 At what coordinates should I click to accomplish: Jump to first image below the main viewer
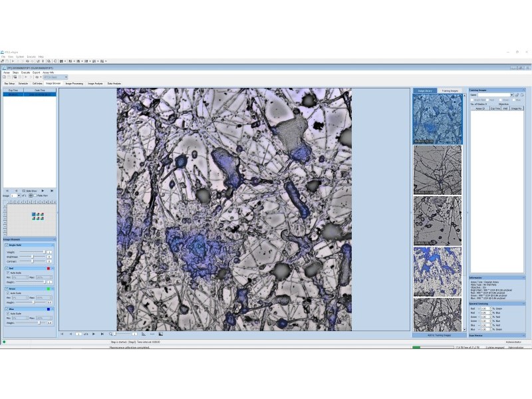62,334
